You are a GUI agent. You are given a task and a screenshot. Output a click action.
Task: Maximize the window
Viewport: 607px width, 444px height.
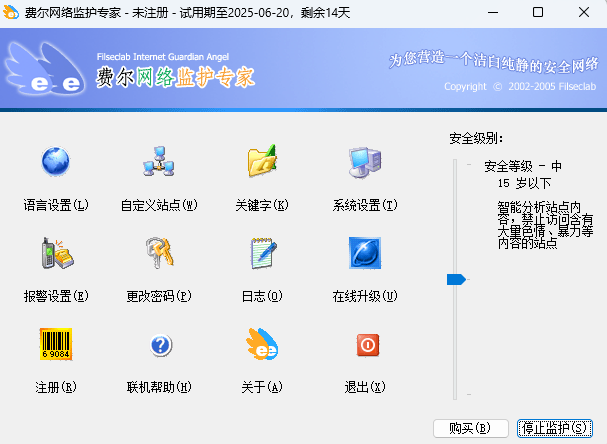[538, 12]
